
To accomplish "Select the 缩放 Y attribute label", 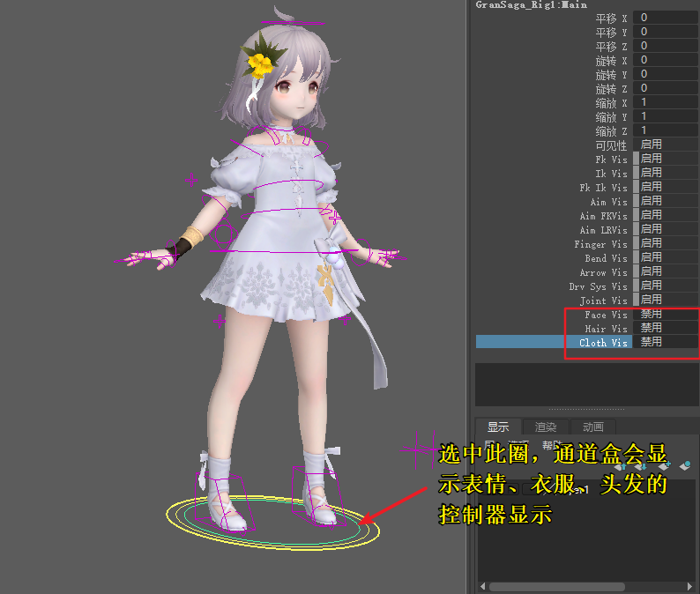I will (611, 117).
